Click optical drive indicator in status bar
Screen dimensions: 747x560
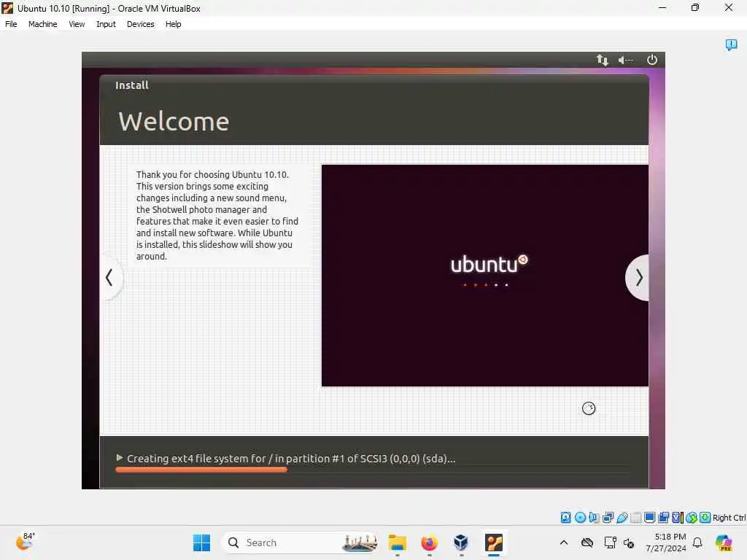pos(580,518)
